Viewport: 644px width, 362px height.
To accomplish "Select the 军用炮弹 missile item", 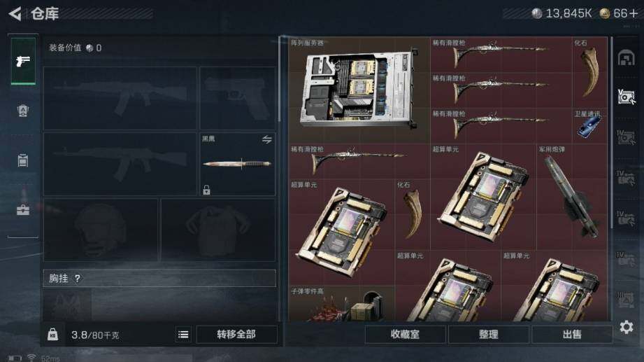I will (x=572, y=197).
